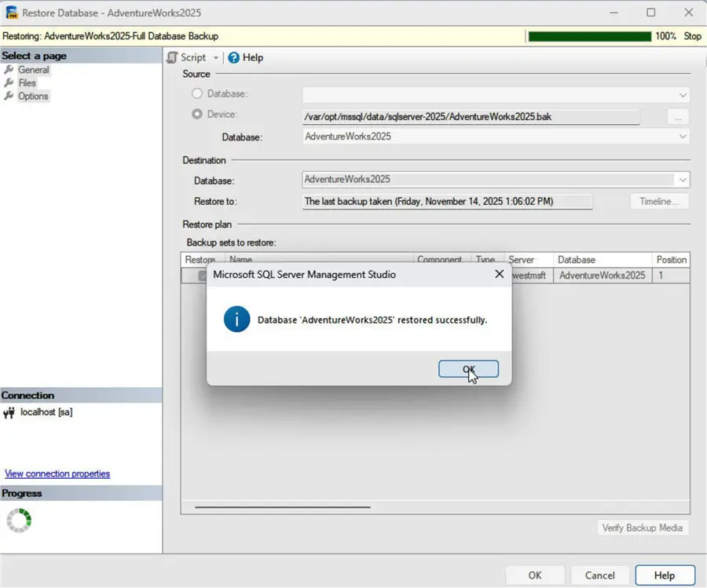The width and height of the screenshot is (707, 588).
Task: Close the Restore Database window
Action: point(688,13)
